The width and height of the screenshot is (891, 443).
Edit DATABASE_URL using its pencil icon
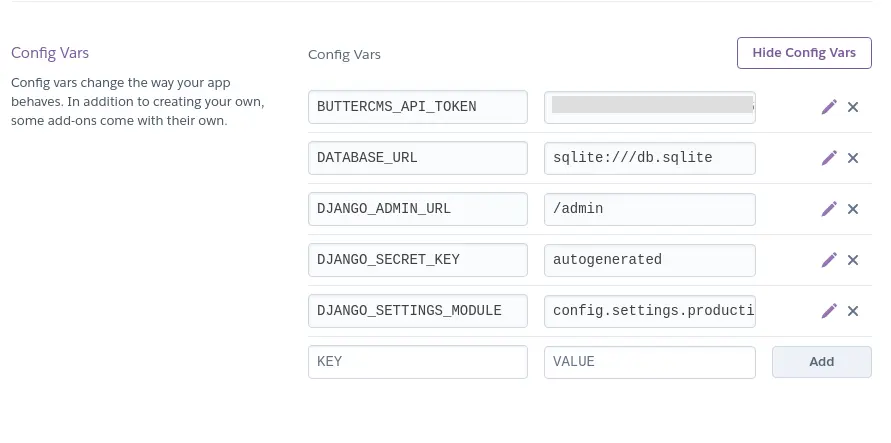829,158
